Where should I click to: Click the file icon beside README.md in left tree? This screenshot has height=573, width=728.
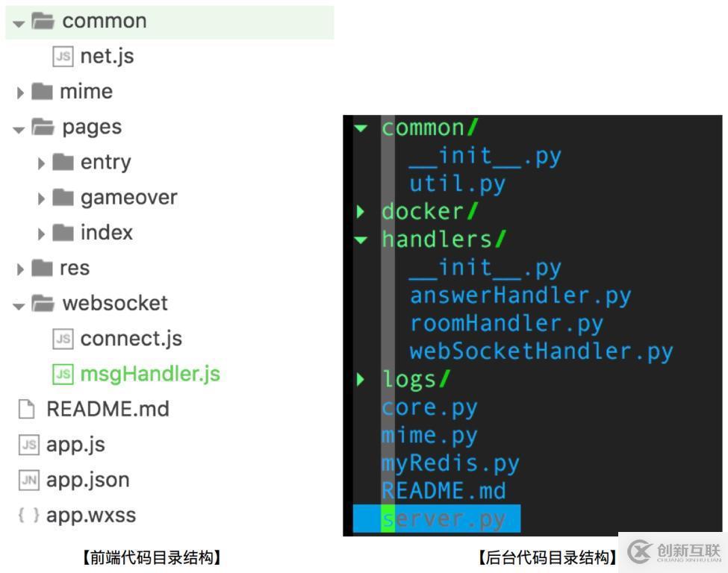tap(27, 409)
